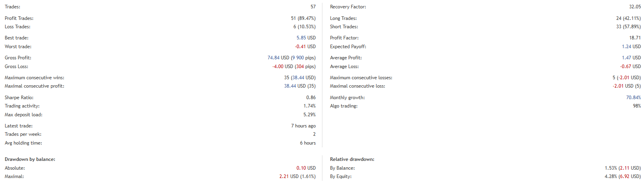
Task: Click the Maximal drawdown value 2.21 USD
Action: tap(289, 176)
